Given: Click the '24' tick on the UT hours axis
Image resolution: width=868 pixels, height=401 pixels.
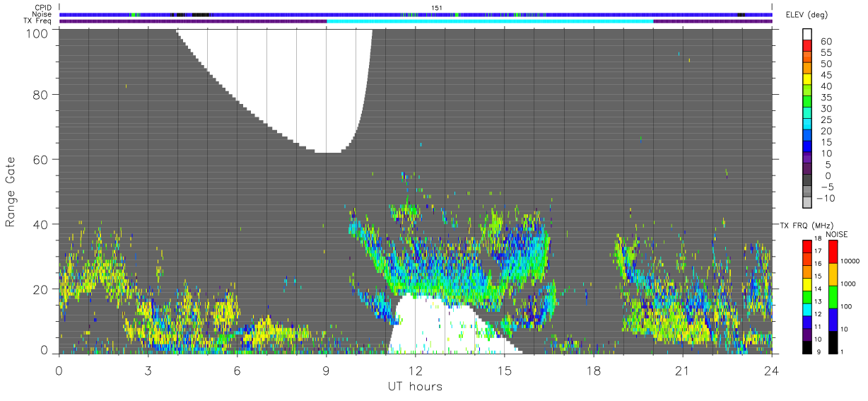Looking at the screenshot, I should (x=772, y=371).
